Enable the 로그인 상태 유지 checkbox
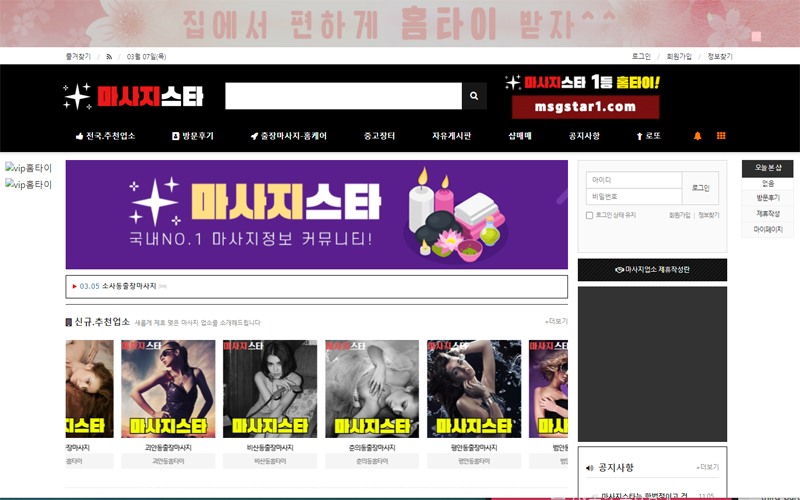Viewport: 800px width, 500px height. 589,215
